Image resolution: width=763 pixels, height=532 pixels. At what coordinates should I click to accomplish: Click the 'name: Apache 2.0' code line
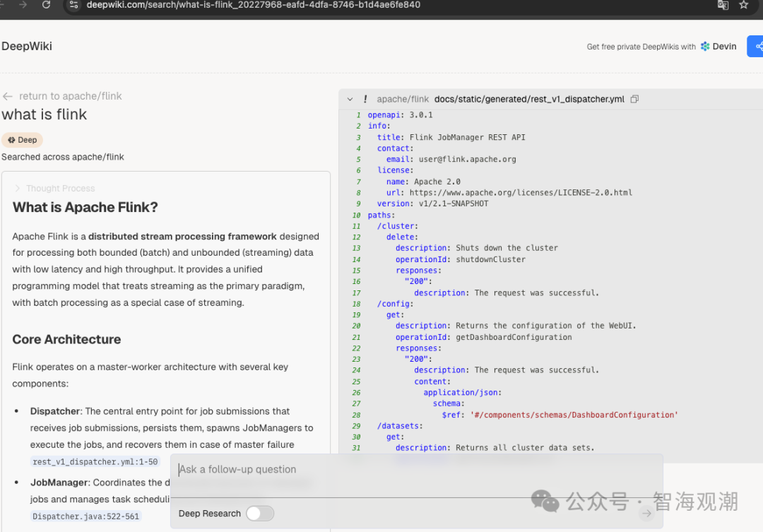(423, 182)
